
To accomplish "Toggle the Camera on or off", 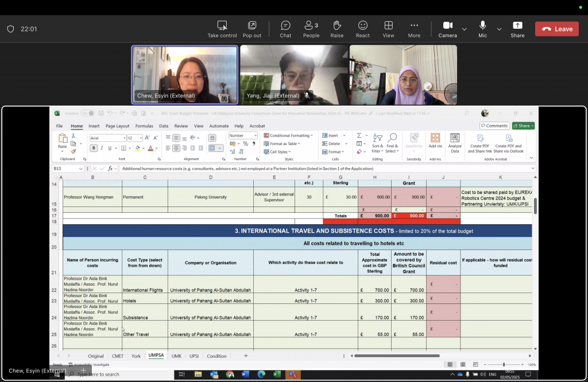I will tap(447, 29).
